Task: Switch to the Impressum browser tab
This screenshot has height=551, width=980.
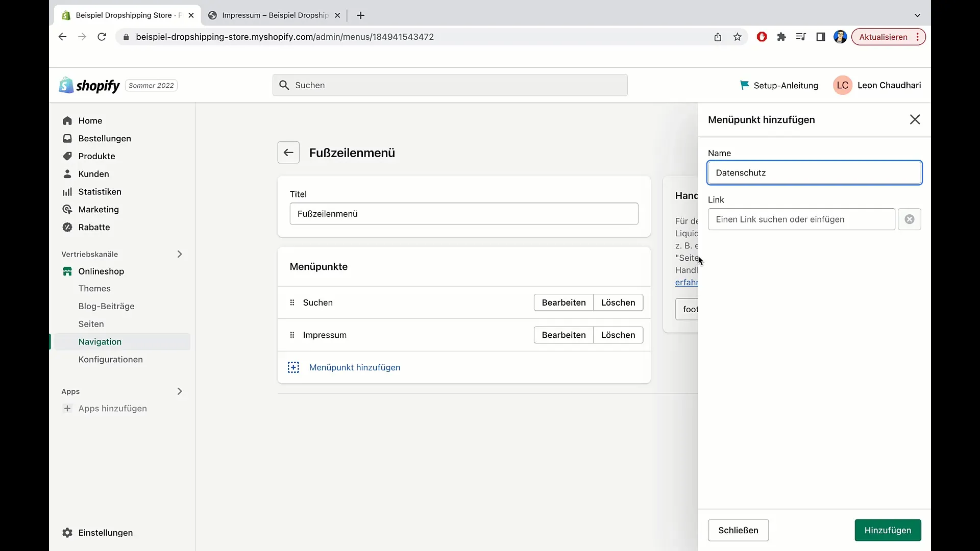Action: (x=275, y=15)
